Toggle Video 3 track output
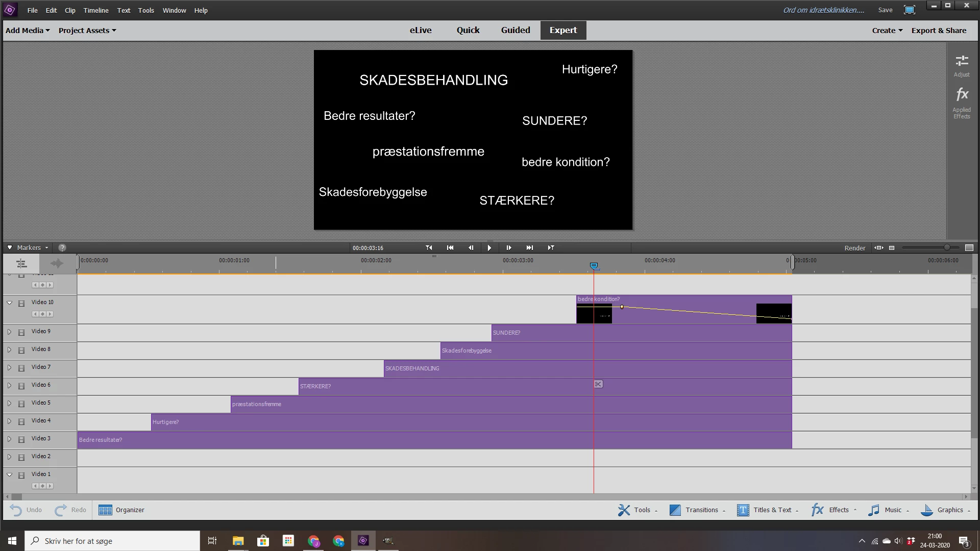Image resolution: width=980 pixels, height=551 pixels. 21,439
